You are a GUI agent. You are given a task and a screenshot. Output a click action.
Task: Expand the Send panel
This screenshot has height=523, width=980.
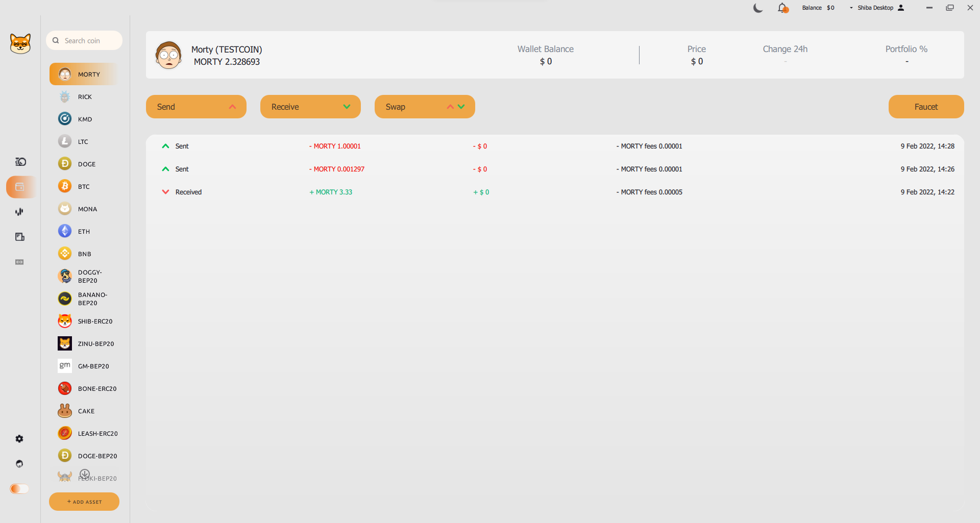click(196, 107)
